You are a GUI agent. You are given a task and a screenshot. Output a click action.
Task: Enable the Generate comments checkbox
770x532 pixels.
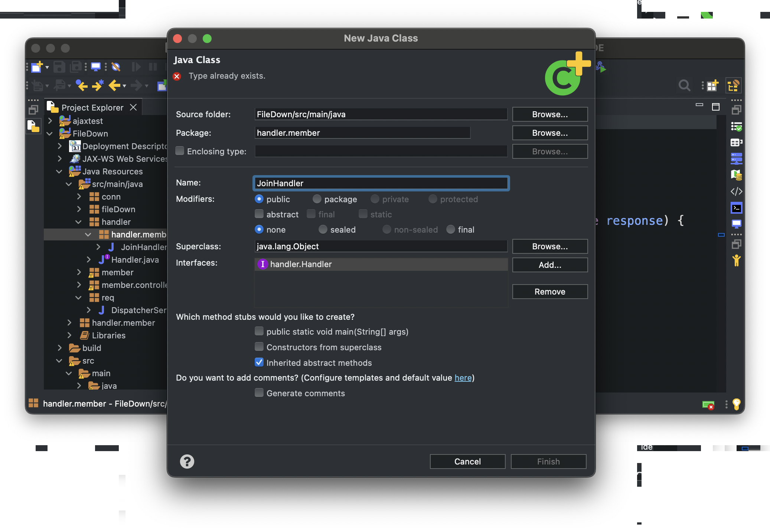(x=259, y=393)
